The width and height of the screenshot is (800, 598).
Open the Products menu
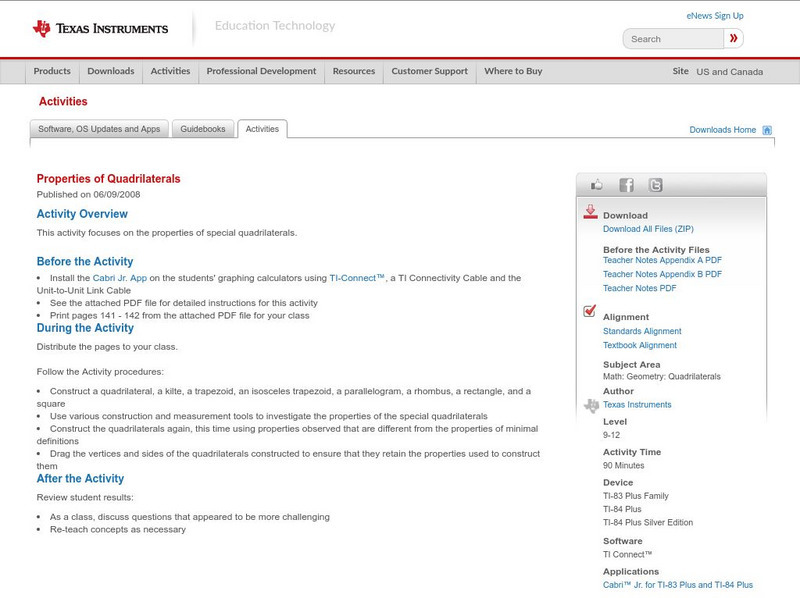[52, 71]
